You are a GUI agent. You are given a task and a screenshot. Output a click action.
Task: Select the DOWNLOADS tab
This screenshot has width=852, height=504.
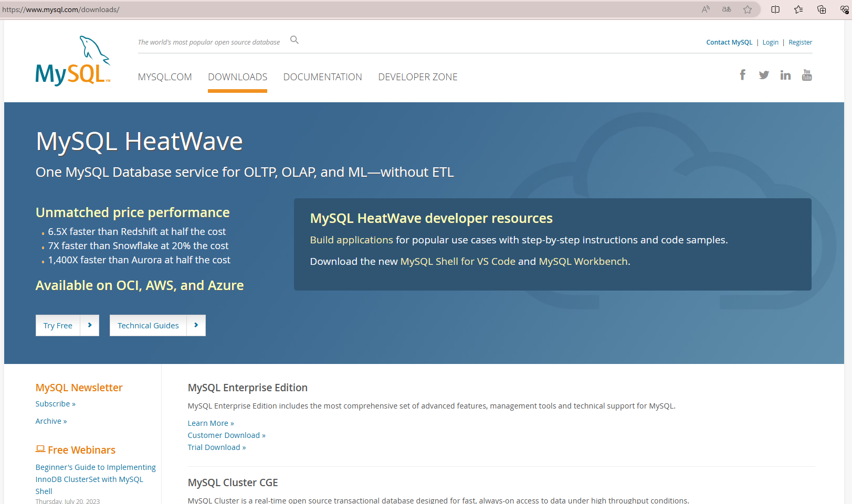(237, 77)
